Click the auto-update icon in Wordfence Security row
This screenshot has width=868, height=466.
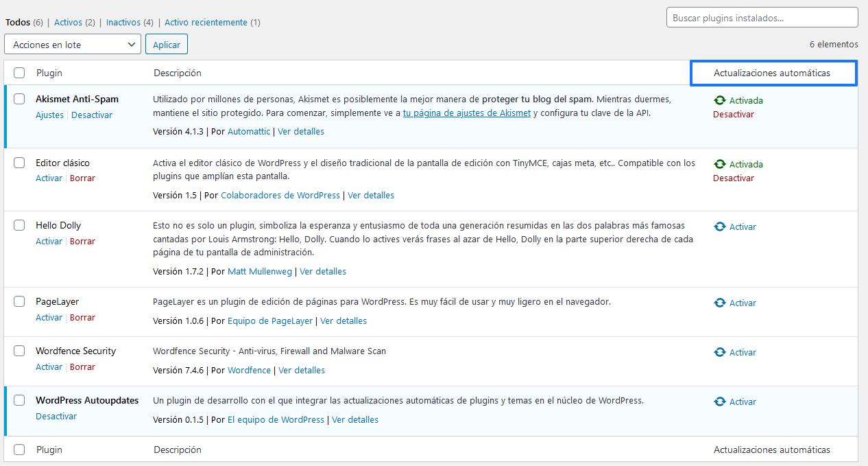tap(719, 352)
